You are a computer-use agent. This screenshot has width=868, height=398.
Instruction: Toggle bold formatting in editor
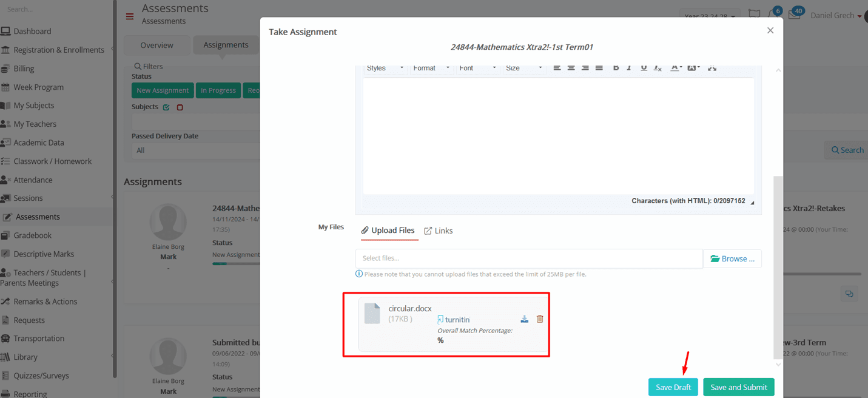[x=616, y=68]
